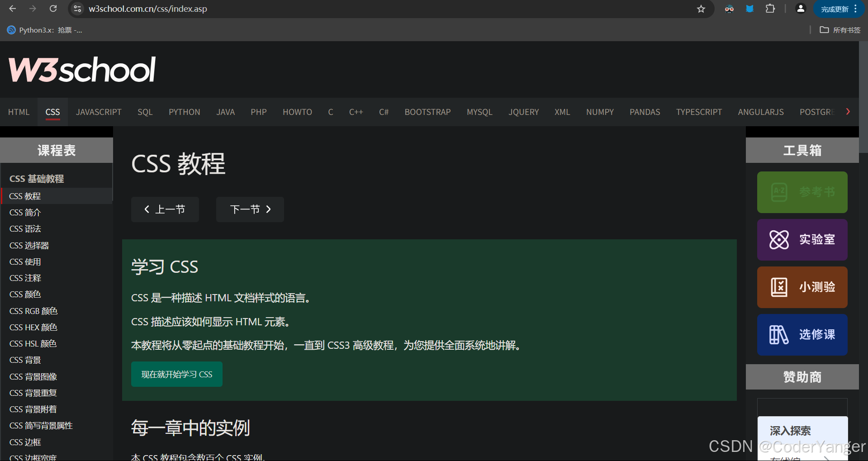868x461 pixels.
Task: Open the SQL nav tab
Action: point(145,112)
